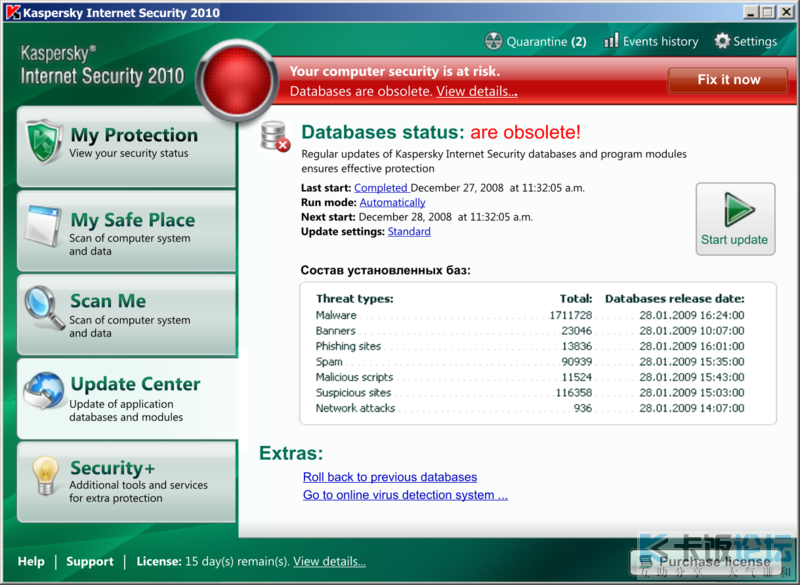
Task: Click the Malicious scripts row
Action: (530, 377)
